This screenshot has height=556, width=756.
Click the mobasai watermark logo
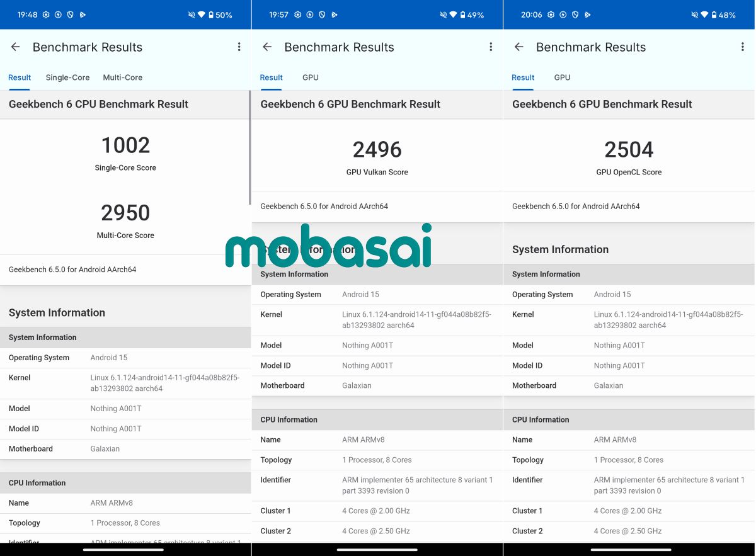pyautogui.click(x=328, y=247)
